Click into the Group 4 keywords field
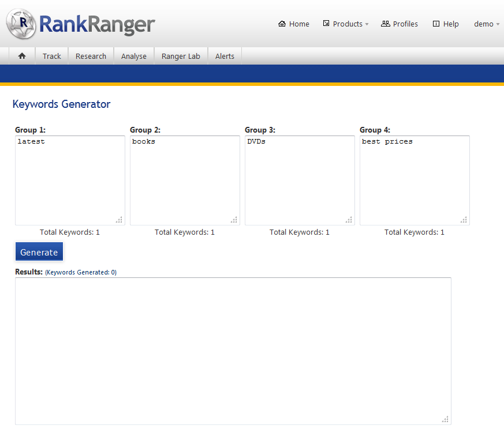 [x=414, y=180]
